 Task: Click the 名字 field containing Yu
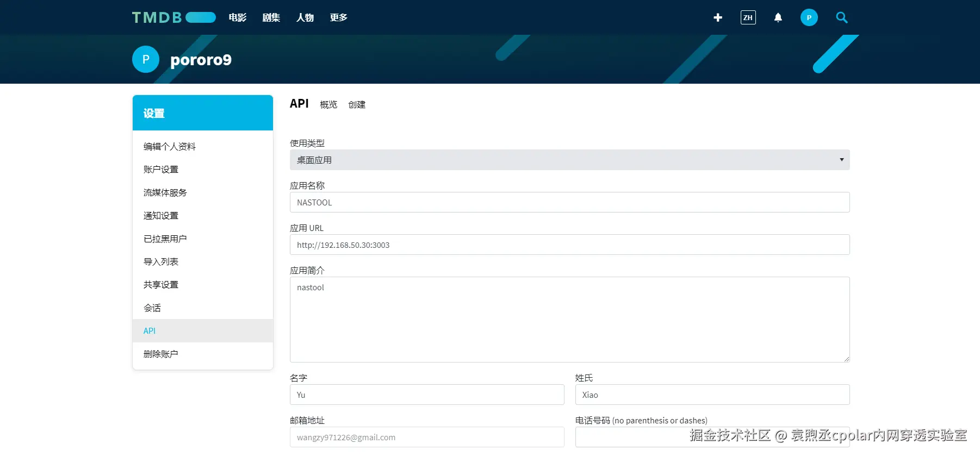pyautogui.click(x=427, y=395)
